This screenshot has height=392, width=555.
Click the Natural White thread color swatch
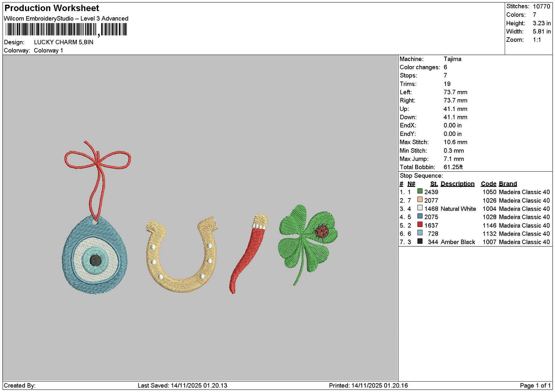point(420,208)
